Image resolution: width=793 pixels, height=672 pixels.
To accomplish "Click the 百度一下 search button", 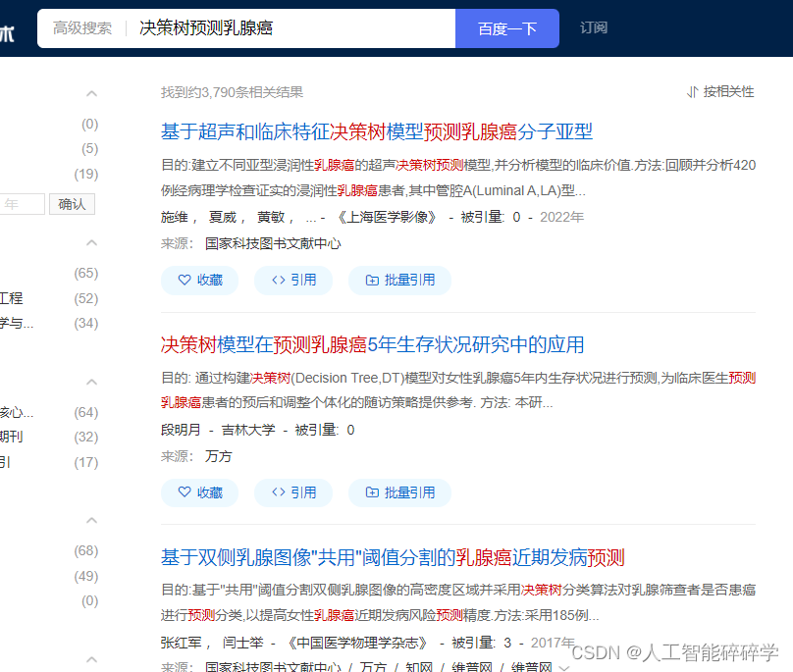I will (x=507, y=28).
